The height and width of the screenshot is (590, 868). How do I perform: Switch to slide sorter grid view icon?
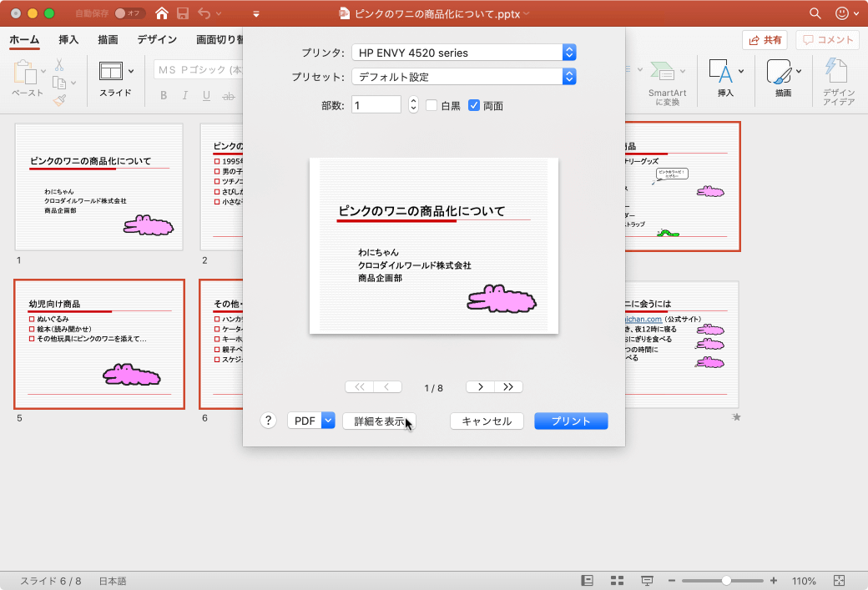tap(618, 581)
